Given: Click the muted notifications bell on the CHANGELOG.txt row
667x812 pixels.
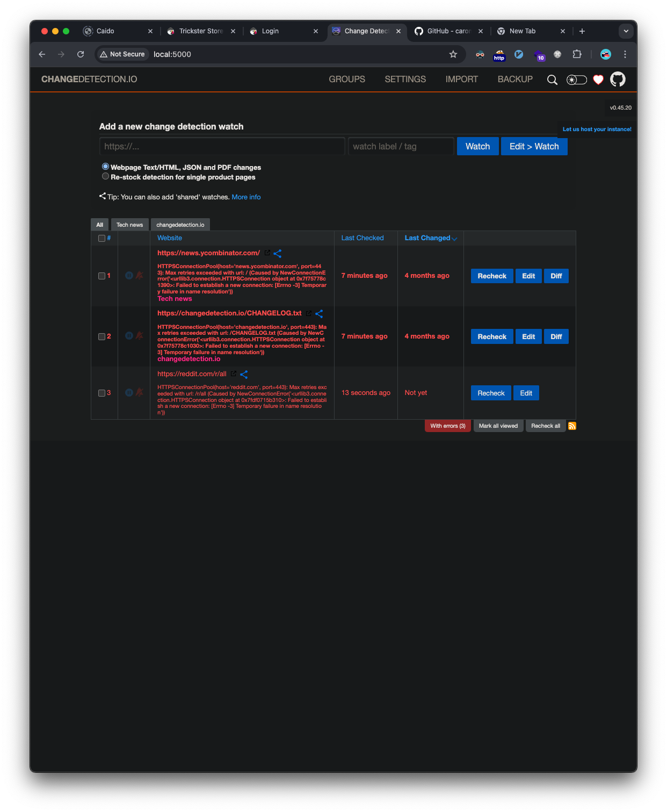Looking at the screenshot, I should coord(139,335).
